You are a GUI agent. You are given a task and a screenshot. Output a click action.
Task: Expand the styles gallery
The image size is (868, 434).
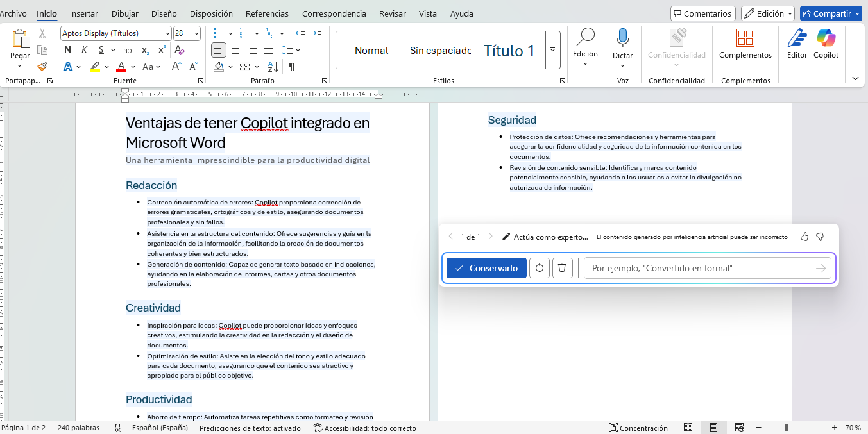pyautogui.click(x=553, y=50)
